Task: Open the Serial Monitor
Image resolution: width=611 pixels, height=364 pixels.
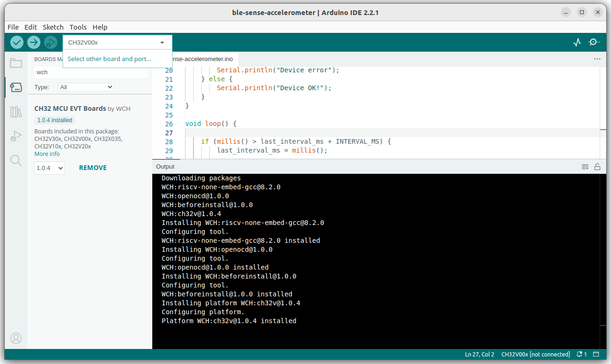Action: (594, 42)
